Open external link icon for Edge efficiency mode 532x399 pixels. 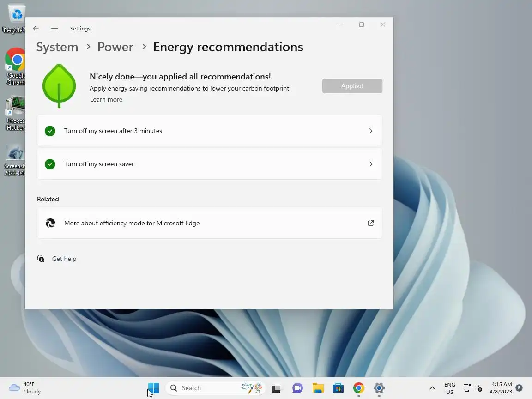[x=371, y=223]
